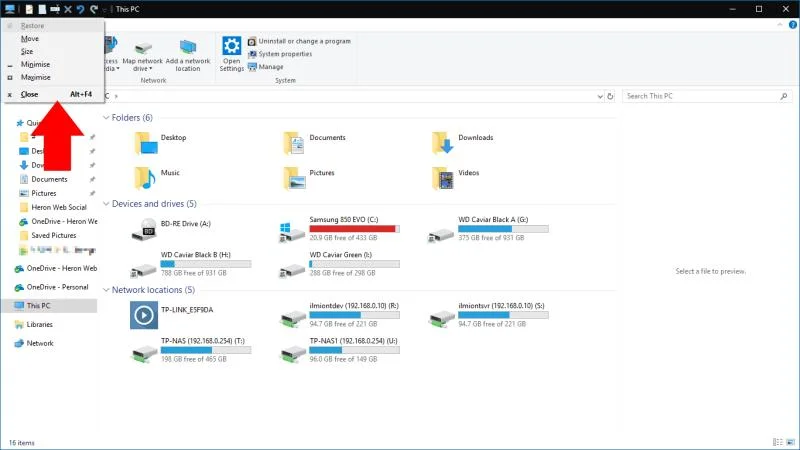Select WD Caviar Black B (H:) drive
The height and width of the screenshot is (450, 800).
pos(190,264)
